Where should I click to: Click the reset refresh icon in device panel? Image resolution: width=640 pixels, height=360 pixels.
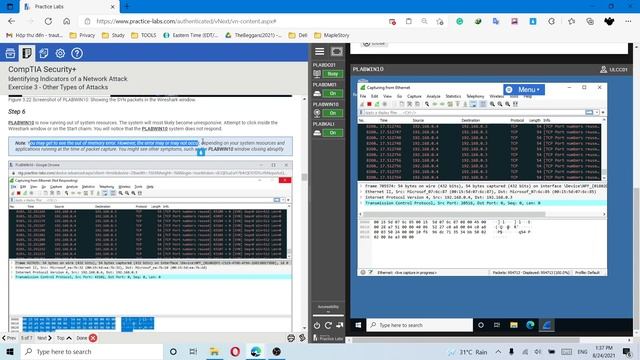tap(328, 325)
